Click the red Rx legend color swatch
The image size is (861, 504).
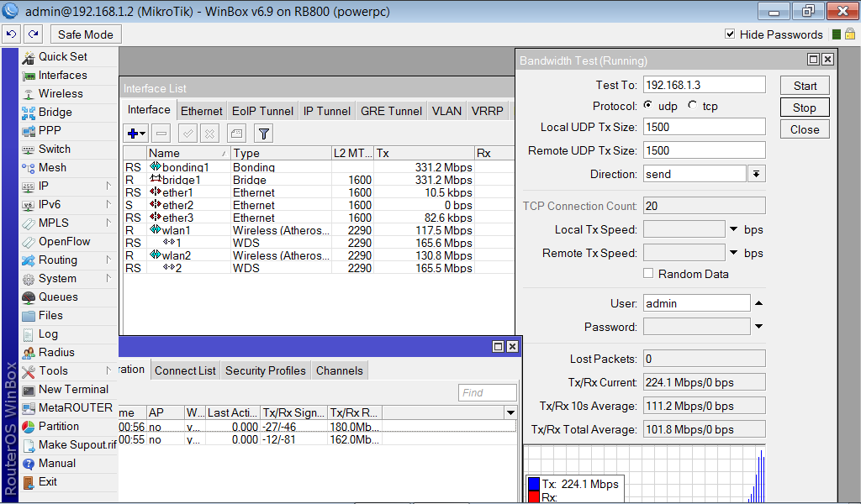(534, 496)
